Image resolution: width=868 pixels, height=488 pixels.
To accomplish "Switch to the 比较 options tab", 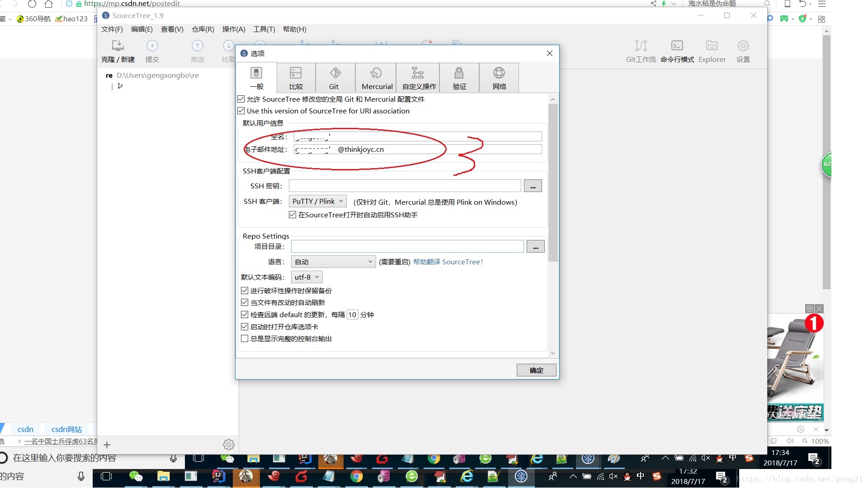I will (296, 78).
